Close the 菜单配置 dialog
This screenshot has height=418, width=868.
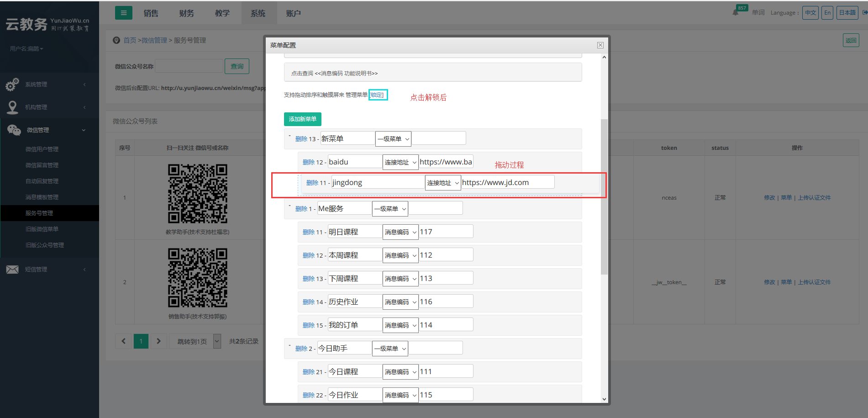click(x=600, y=45)
